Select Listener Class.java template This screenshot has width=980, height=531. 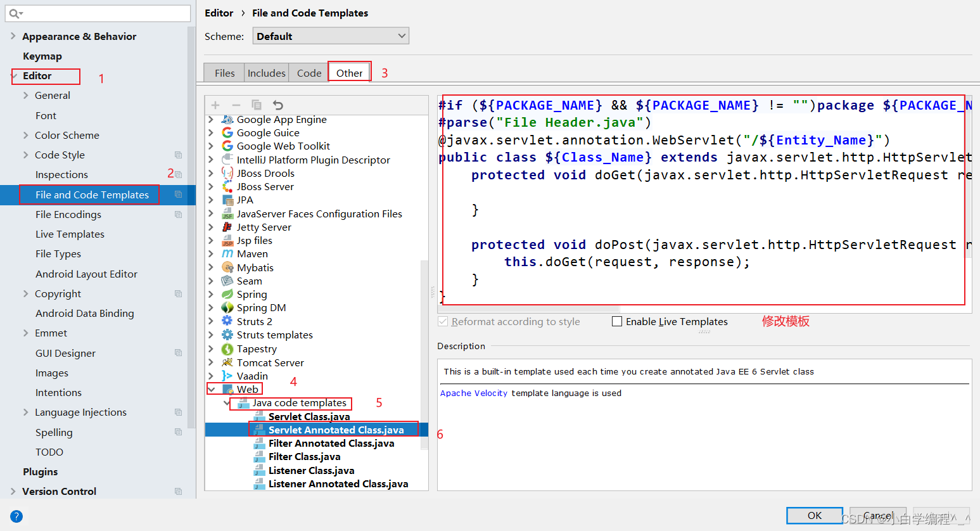point(311,470)
